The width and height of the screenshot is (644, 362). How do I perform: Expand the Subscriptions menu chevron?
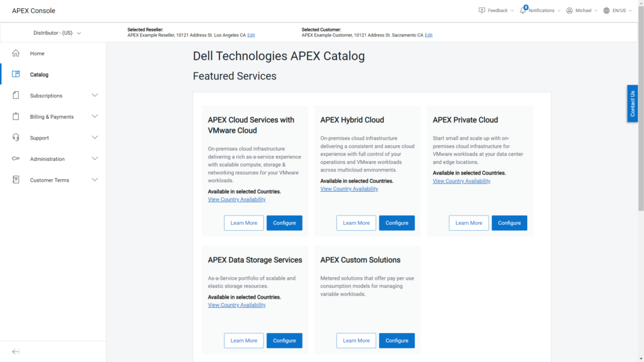tap(95, 96)
